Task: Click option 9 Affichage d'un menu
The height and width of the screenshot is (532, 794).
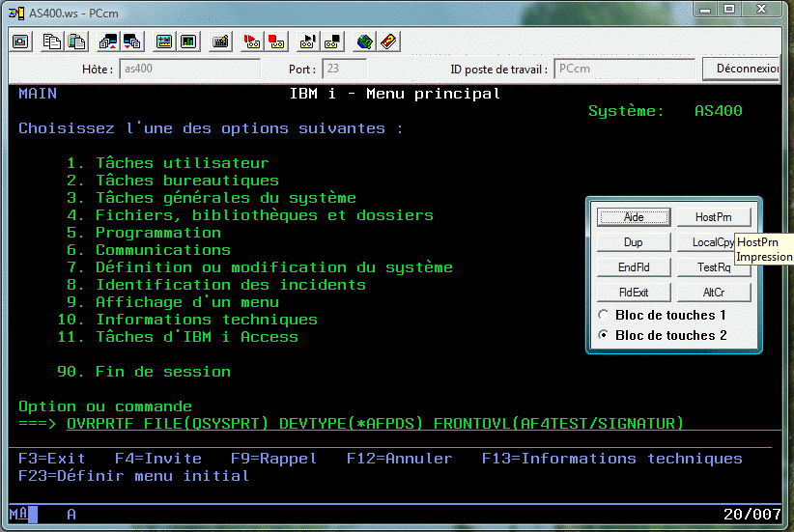Action: [173, 302]
